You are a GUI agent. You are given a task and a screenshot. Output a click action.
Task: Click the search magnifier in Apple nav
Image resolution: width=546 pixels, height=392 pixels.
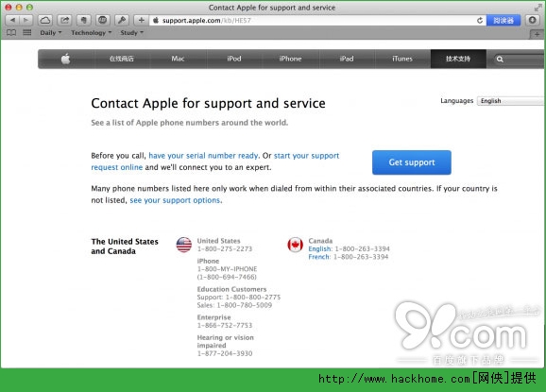(500, 60)
